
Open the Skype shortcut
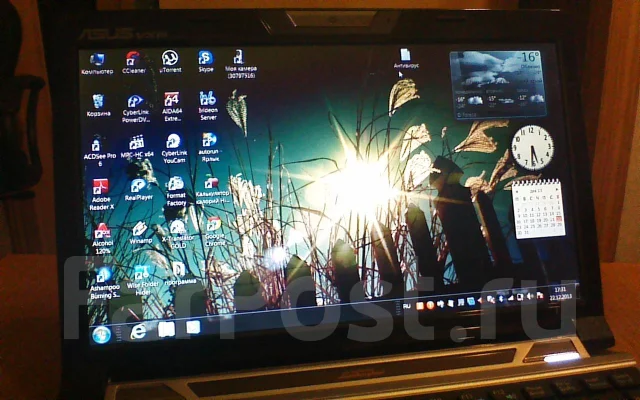206,61
